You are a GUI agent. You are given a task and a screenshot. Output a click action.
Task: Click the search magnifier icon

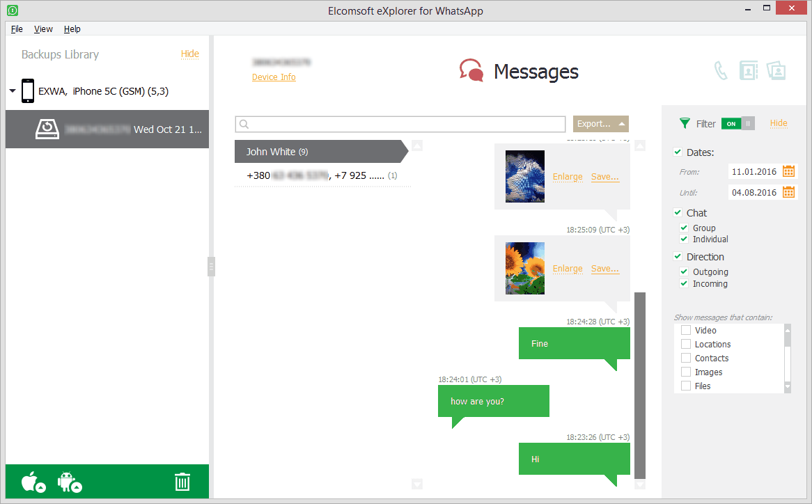click(244, 124)
